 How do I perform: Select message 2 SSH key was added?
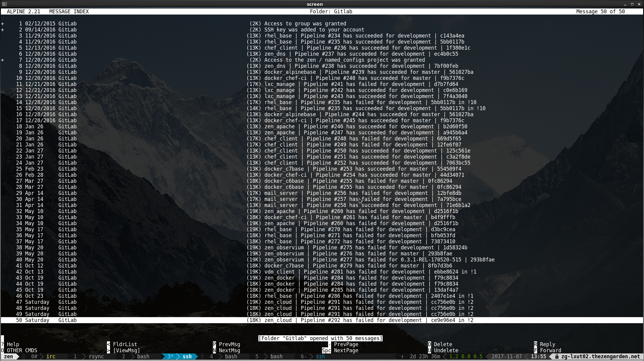tap(322, 30)
